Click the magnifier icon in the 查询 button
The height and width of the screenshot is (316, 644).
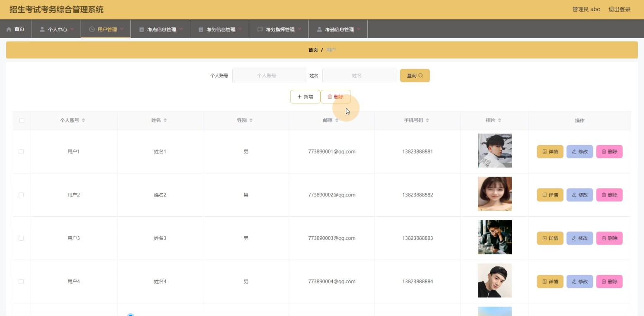point(421,76)
